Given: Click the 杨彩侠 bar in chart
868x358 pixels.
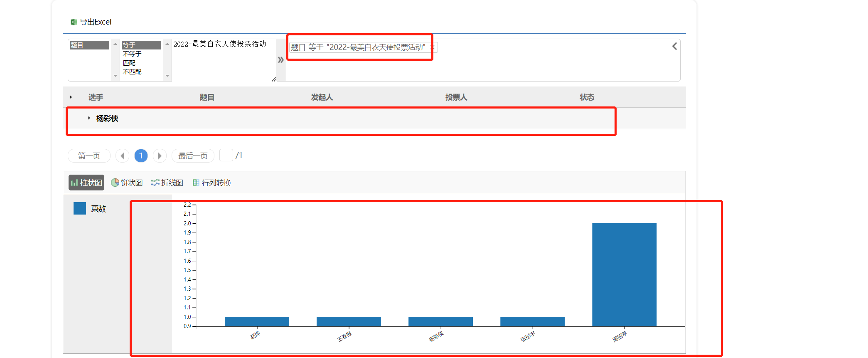Looking at the screenshot, I should click(440, 321).
